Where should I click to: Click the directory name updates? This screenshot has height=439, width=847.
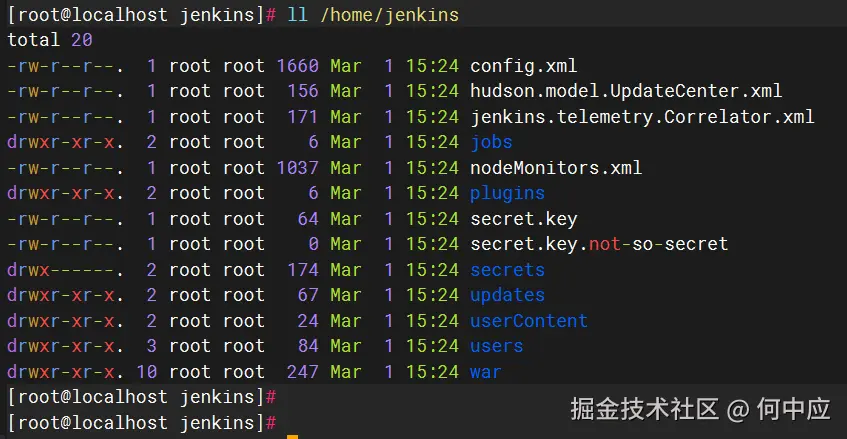click(507, 295)
